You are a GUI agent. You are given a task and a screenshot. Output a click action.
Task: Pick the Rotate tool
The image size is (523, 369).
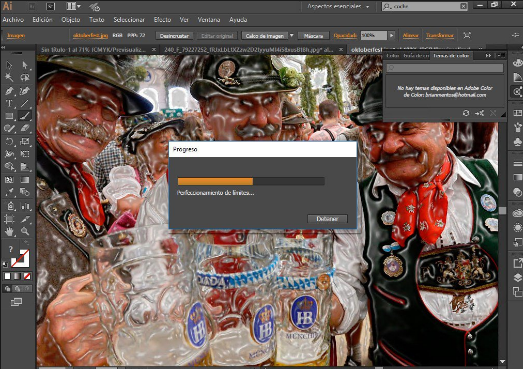(x=9, y=141)
